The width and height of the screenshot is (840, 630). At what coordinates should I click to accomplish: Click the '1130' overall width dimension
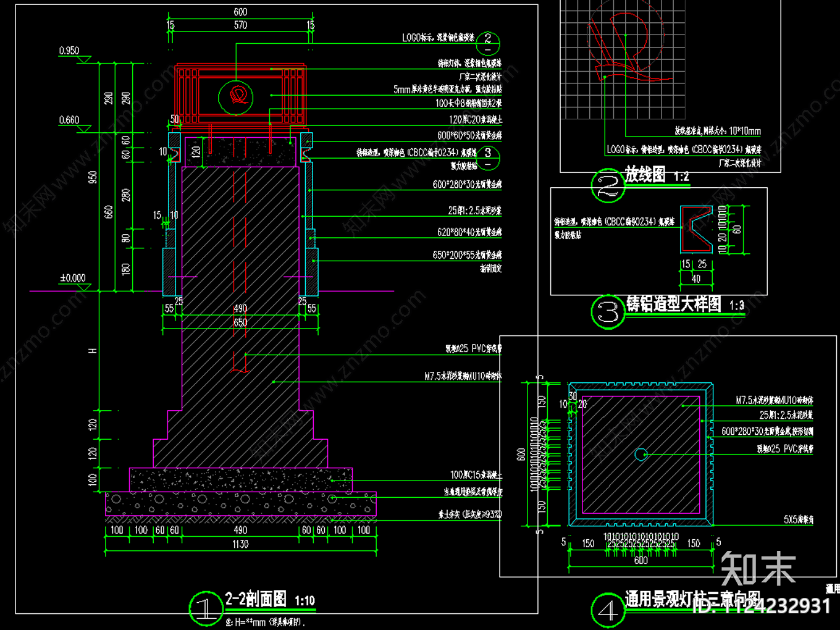tap(240, 544)
